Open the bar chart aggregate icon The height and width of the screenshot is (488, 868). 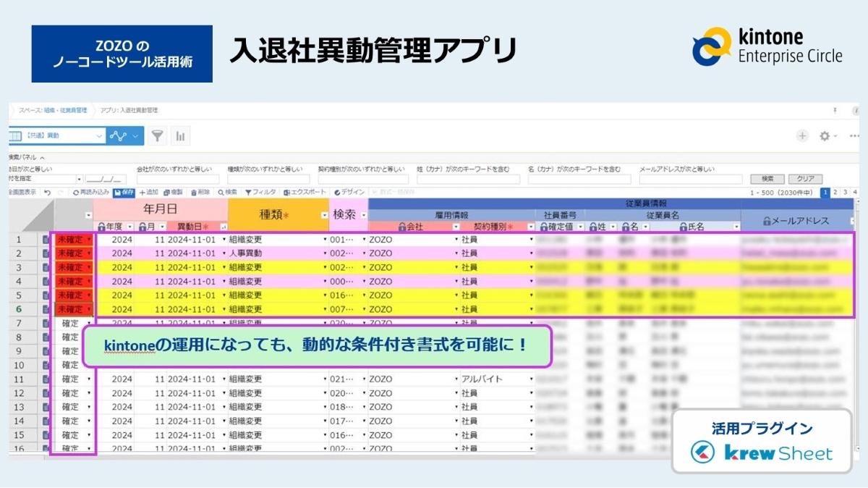(179, 135)
